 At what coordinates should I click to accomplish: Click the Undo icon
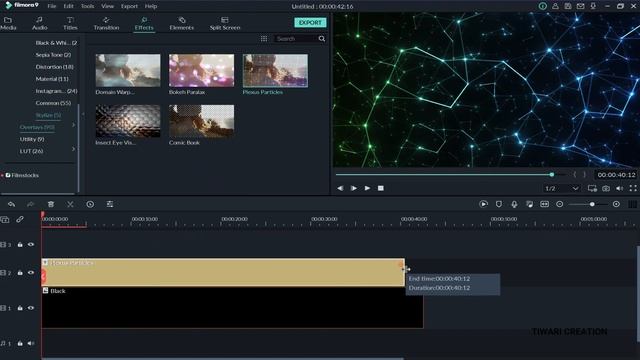[11, 204]
